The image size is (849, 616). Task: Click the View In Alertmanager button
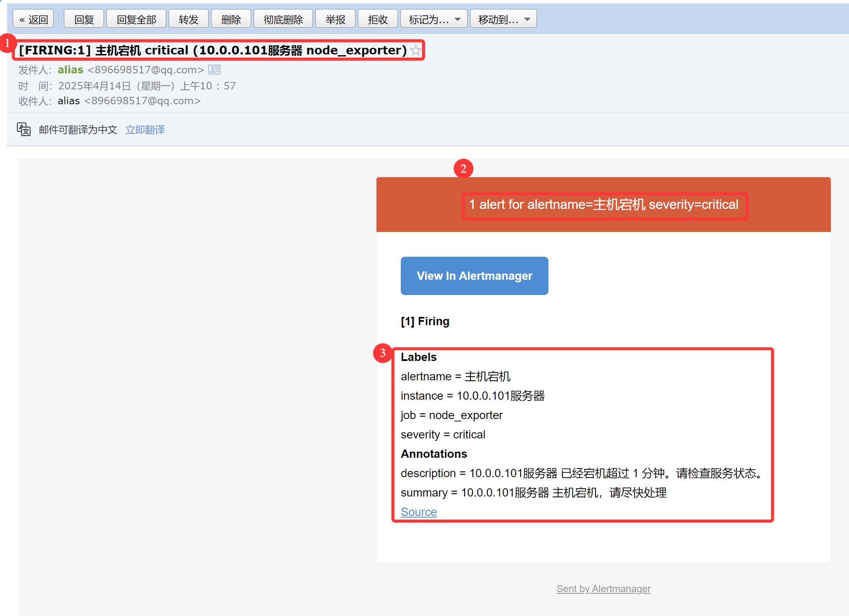pyautogui.click(x=474, y=276)
